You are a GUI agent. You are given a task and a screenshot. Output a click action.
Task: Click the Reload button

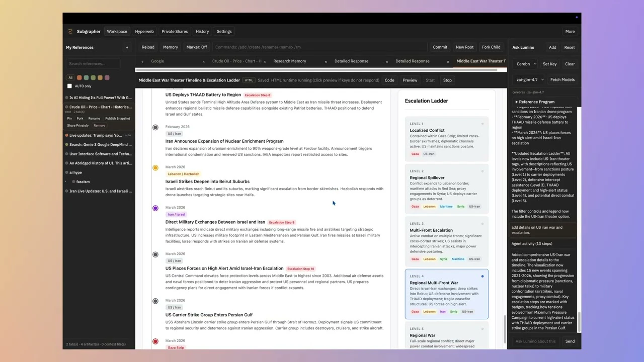coord(148,47)
